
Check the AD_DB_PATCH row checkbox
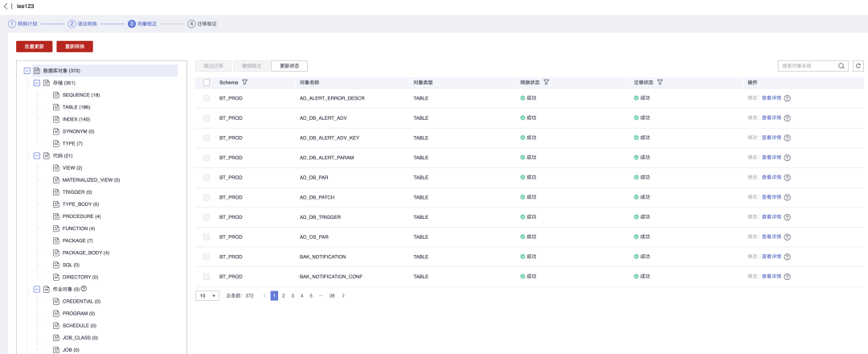coord(207,197)
